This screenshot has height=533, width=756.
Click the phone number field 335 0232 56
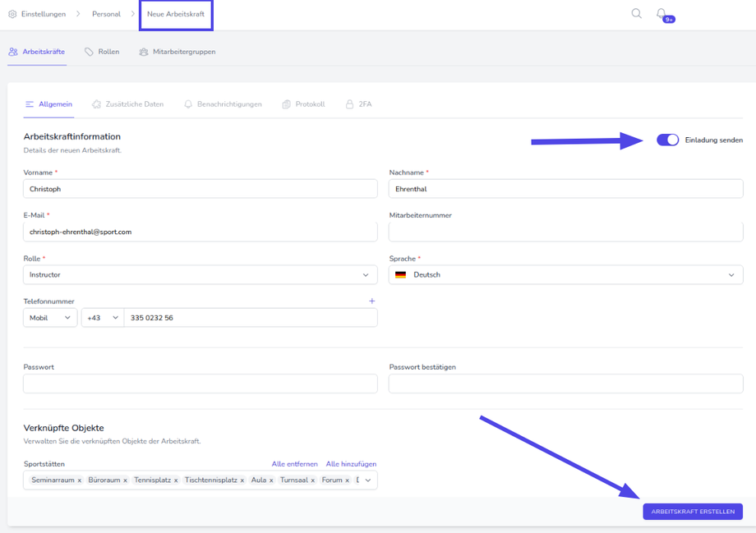click(x=251, y=318)
